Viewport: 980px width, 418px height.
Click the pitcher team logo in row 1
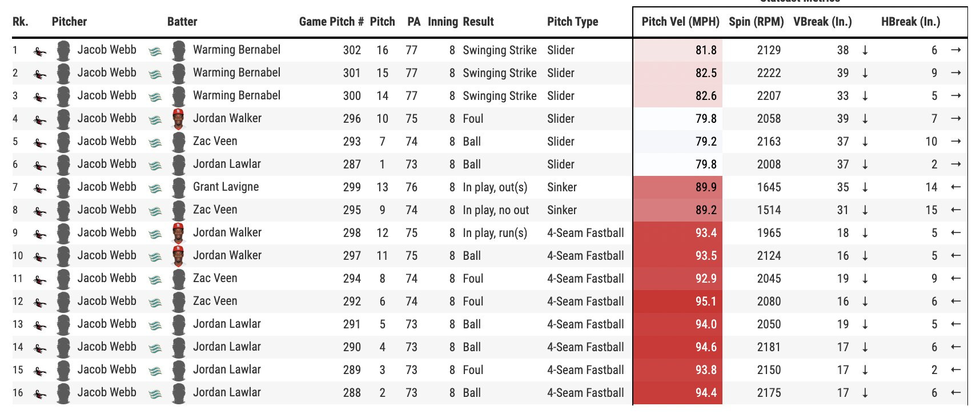pos(39,51)
